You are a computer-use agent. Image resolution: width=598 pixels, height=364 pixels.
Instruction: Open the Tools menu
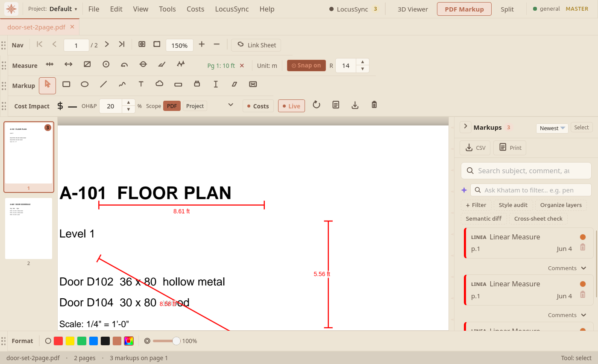tap(167, 9)
